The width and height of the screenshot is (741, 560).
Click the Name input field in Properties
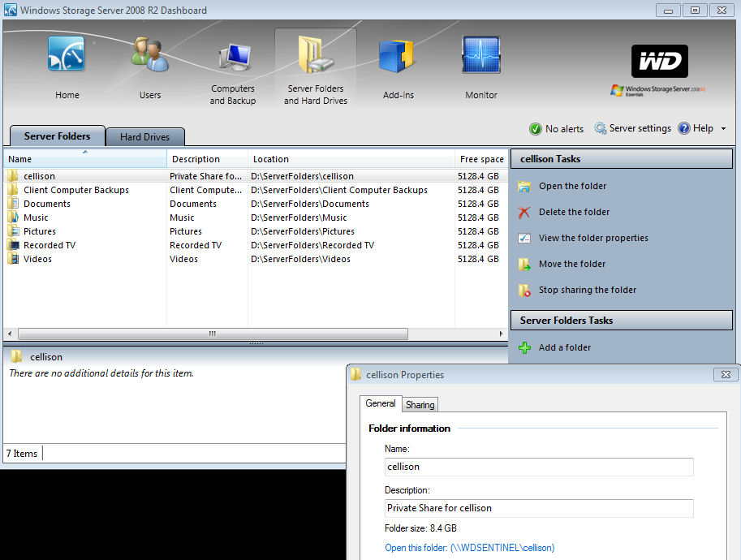[539, 467]
